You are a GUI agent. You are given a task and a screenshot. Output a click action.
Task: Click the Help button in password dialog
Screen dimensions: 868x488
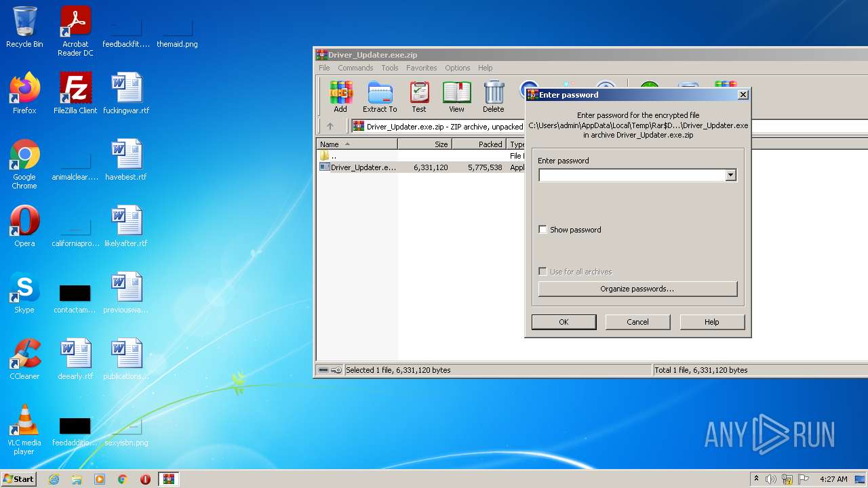click(x=711, y=322)
